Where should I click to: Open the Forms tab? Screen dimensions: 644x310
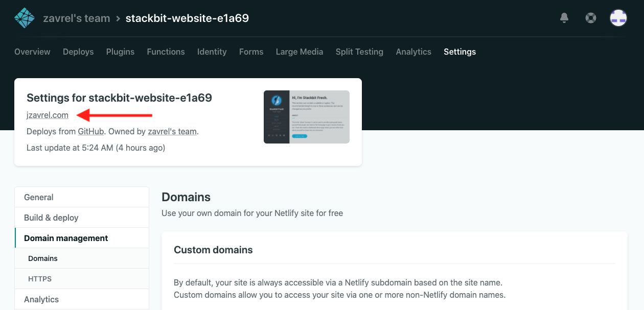251,52
